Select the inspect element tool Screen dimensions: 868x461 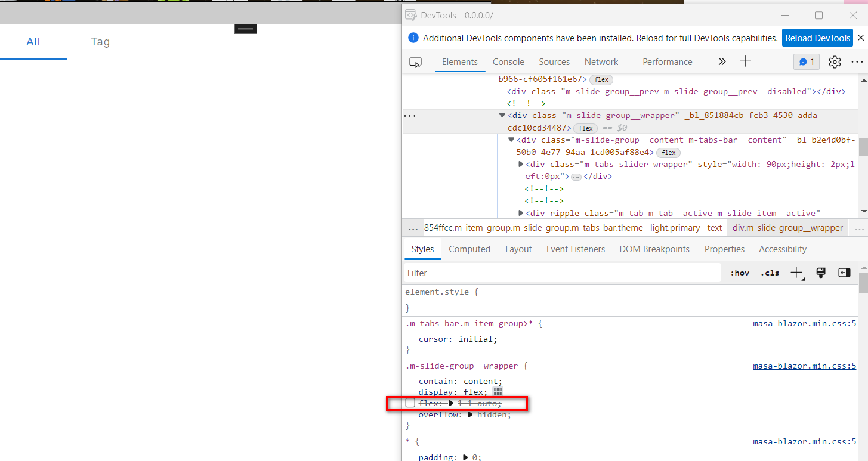[416, 61]
